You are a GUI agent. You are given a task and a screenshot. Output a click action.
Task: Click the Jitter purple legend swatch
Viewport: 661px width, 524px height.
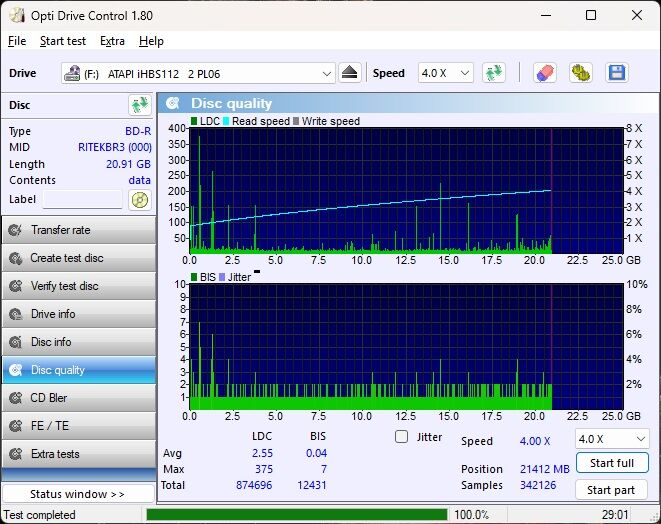(x=222, y=277)
